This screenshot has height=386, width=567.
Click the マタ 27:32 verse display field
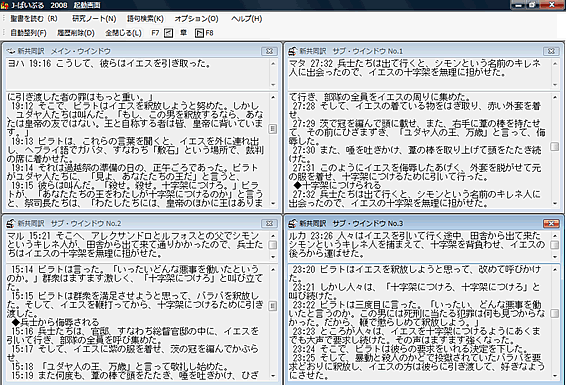(419, 73)
